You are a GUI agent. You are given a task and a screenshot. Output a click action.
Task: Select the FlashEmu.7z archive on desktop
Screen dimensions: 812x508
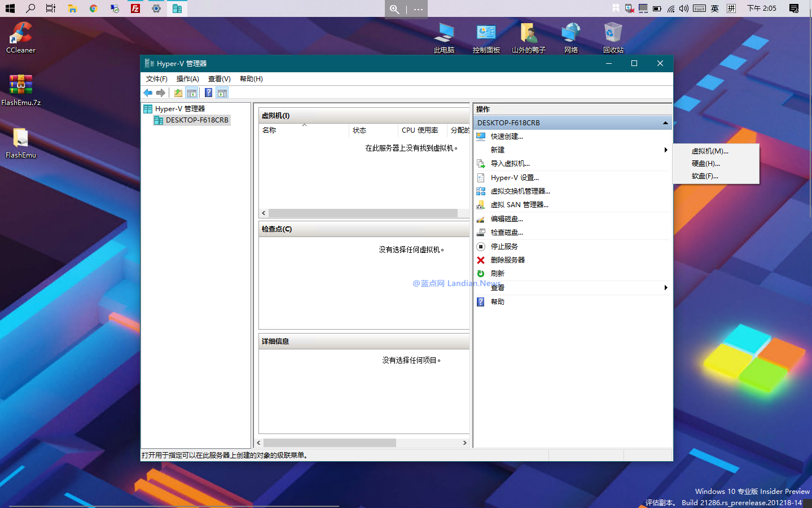coord(21,90)
